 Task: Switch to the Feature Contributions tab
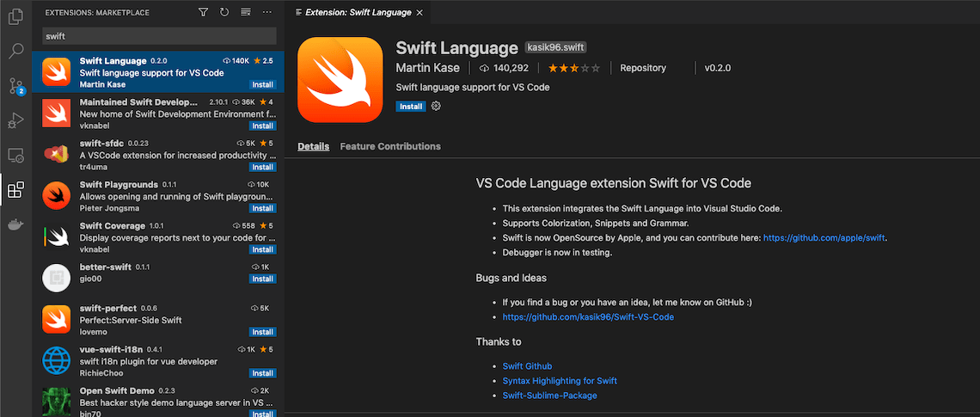pyautogui.click(x=390, y=146)
